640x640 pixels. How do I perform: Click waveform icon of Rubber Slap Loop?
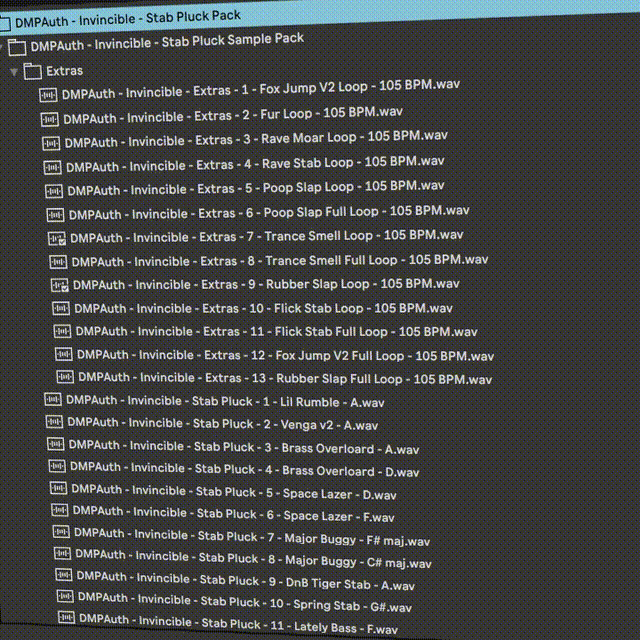click(x=60, y=285)
